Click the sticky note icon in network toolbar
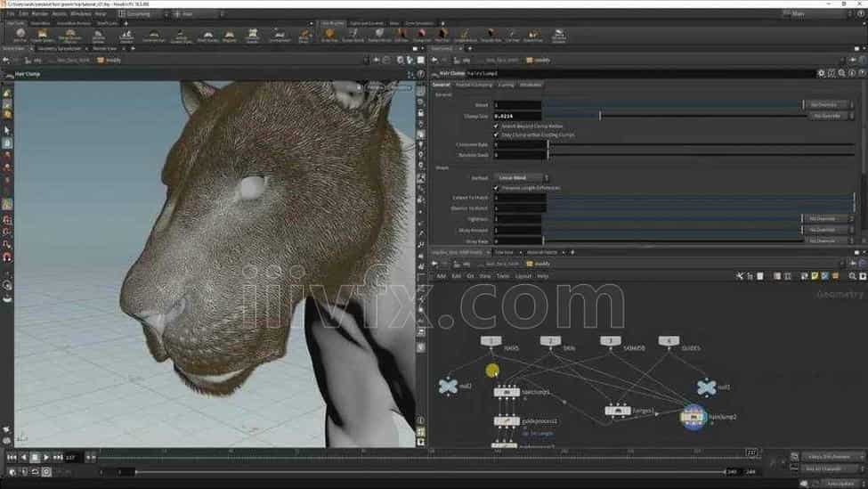This screenshot has height=489, width=868. click(x=815, y=276)
